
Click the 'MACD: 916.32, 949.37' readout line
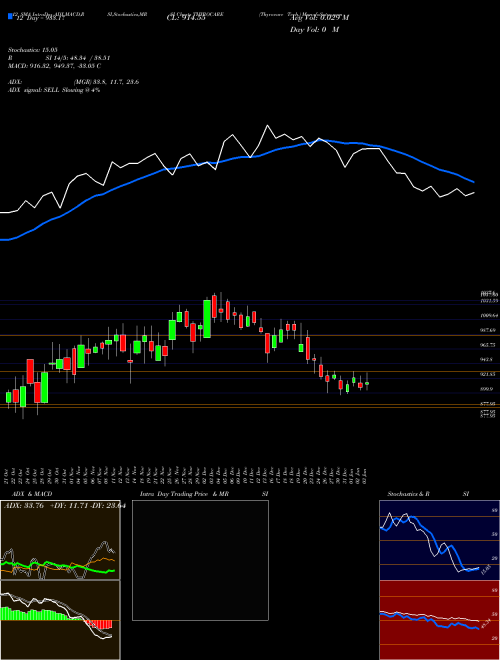54,66
